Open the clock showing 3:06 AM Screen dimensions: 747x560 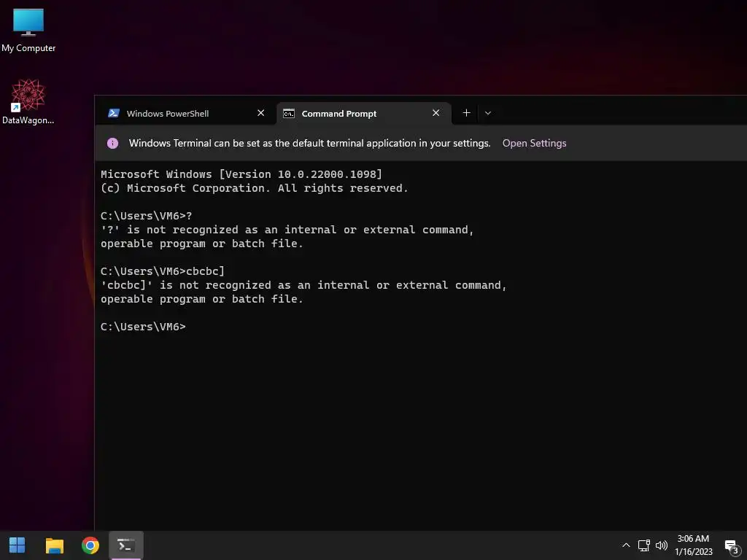click(x=693, y=545)
